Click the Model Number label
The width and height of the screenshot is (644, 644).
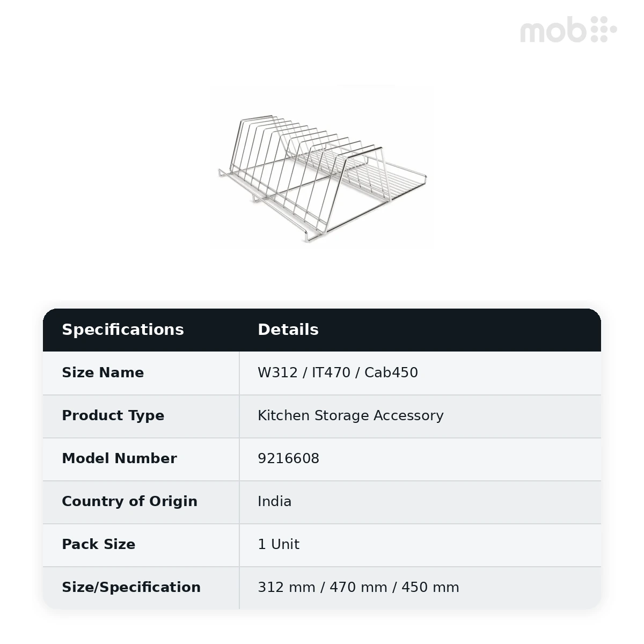119,458
